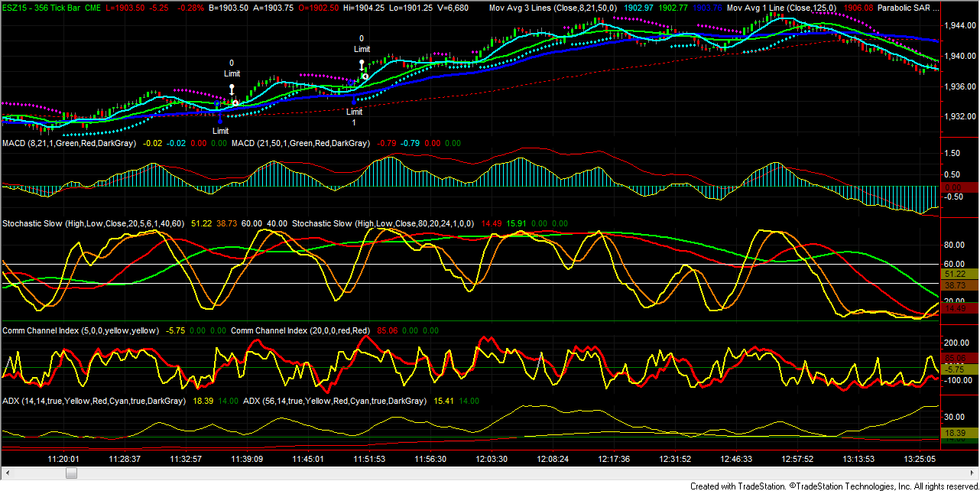Click the '12:17:36' time axis label
Image resolution: width=980 pixels, height=491 pixels.
pyautogui.click(x=614, y=460)
